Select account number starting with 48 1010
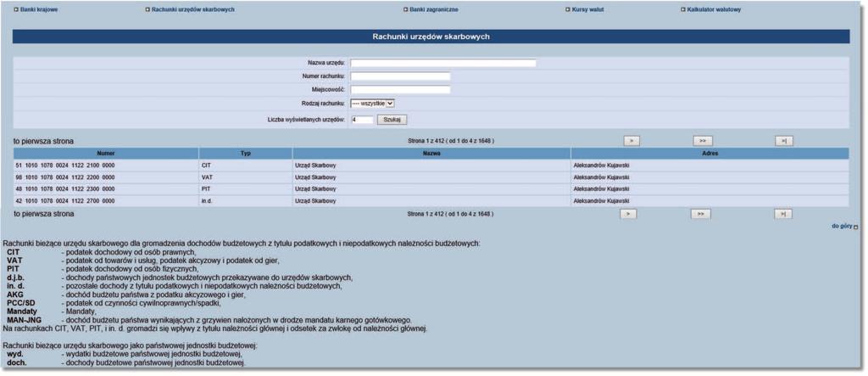Image resolution: width=868 pixels, height=376 pixels. tap(65, 189)
